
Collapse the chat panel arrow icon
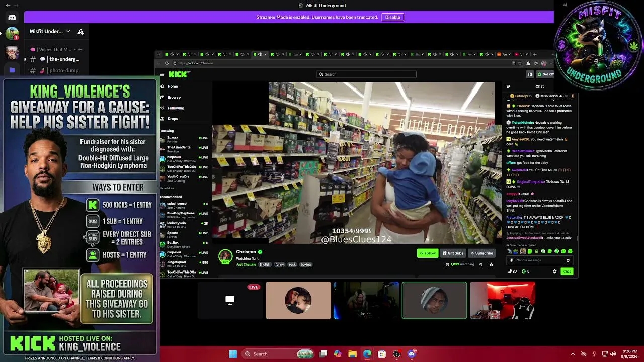coord(508,86)
